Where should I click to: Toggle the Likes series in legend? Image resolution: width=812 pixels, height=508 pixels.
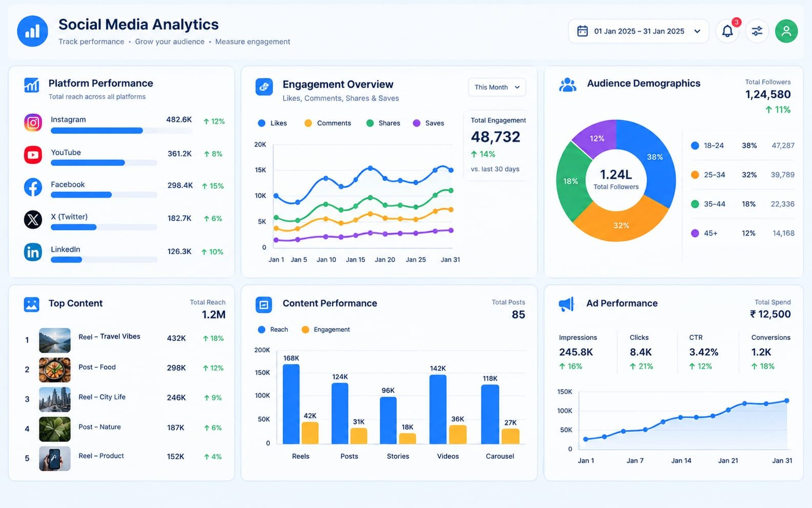272,123
